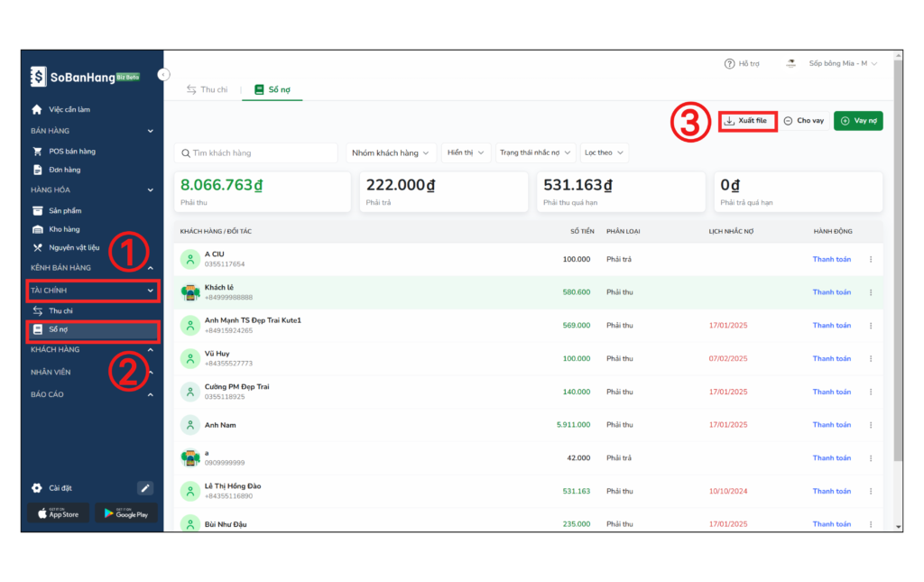
Task: Switch to the Thu chi tab
Action: tap(207, 89)
